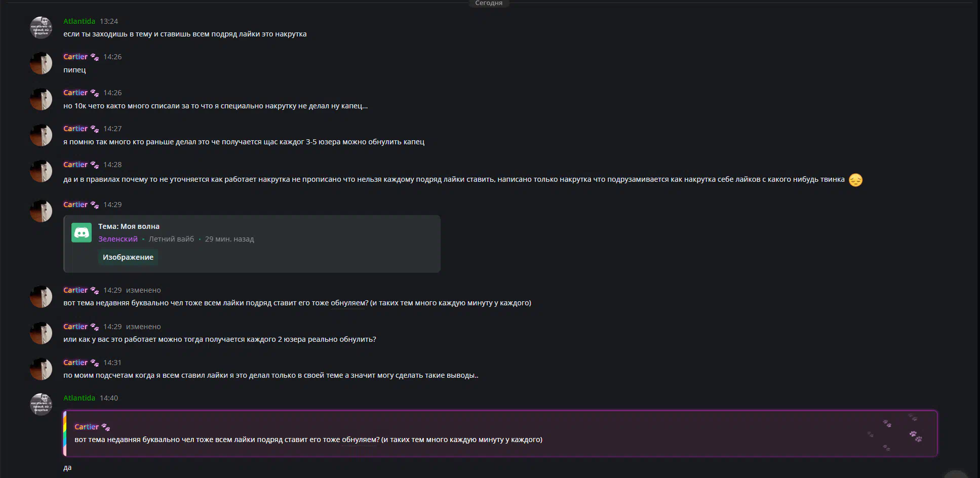Click Cartier's avatar next to 'пипец' message
Image resolution: width=980 pixels, height=478 pixels.
[41, 63]
